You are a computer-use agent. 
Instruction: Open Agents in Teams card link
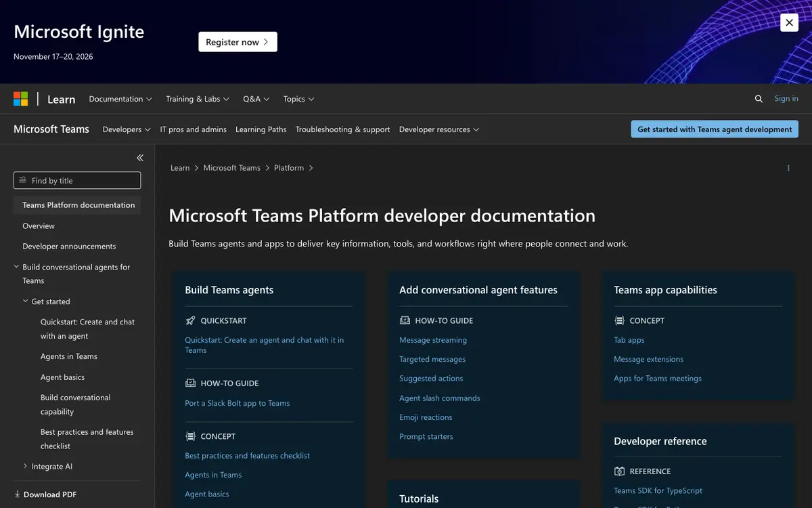pyautogui.click(x=213, y=475)
